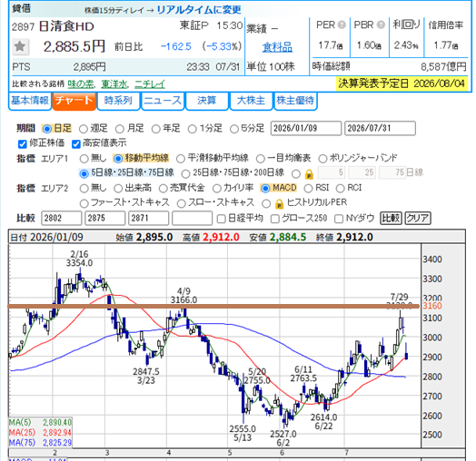Select RCI indicator
Viewport: 476px width, 461px height.
coord(341,189)
